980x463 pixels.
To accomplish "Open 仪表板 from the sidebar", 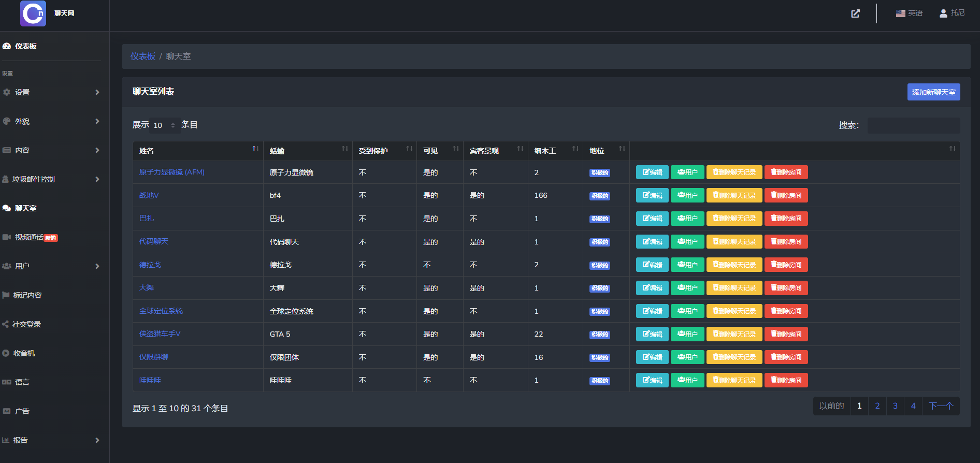I will [x=25, y=46].
